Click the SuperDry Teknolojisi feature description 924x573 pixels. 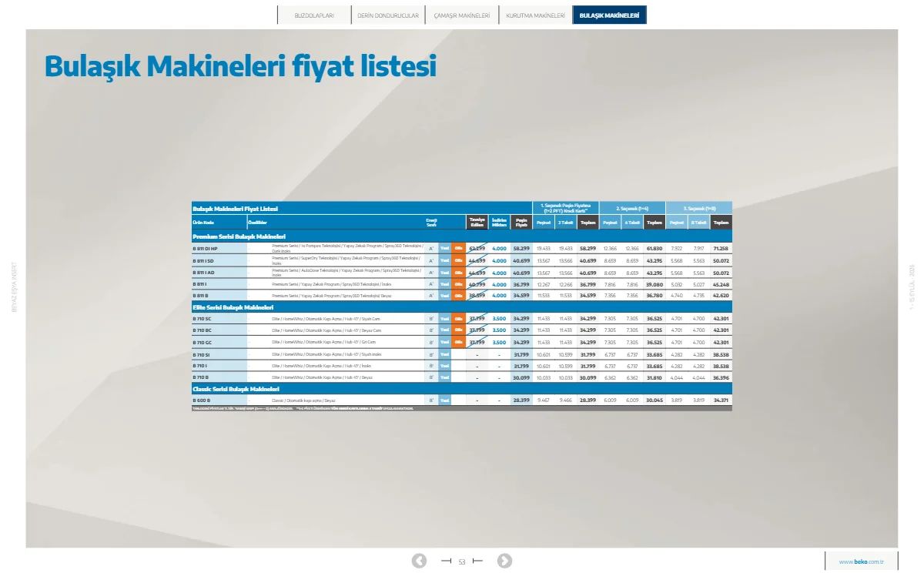346,260
